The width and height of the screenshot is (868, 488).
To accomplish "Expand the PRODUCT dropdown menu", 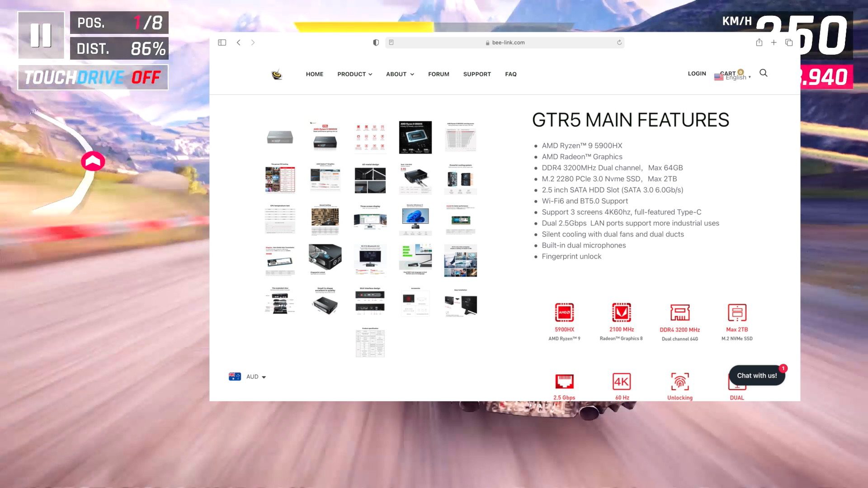I will coord(354,74).
